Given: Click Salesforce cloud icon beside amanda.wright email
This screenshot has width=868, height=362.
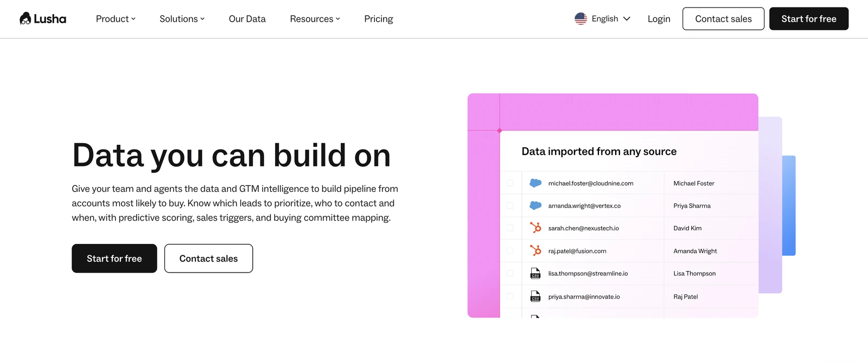Looking at the screenshot, I should (535, 205).
